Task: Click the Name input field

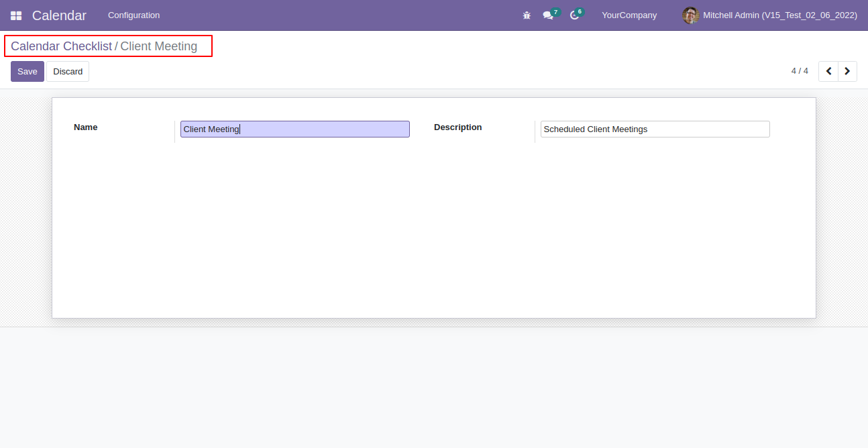Action: click(x=294, y=129)
